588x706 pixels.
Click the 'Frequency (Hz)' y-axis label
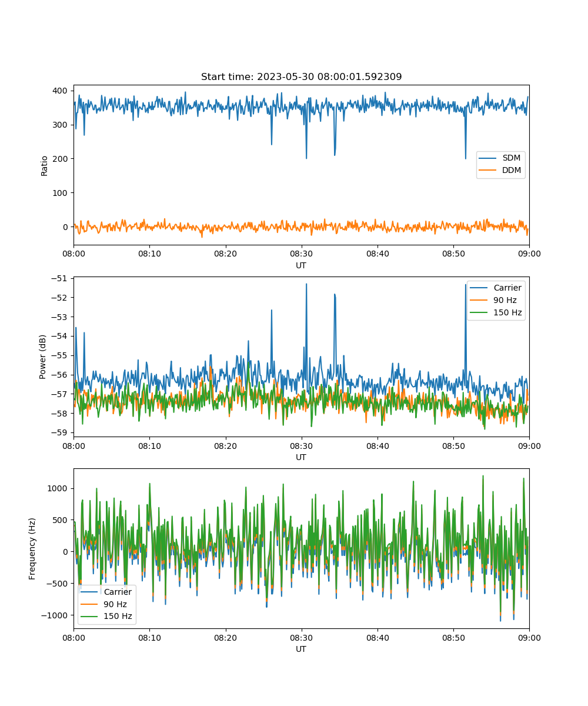point(32,548)
